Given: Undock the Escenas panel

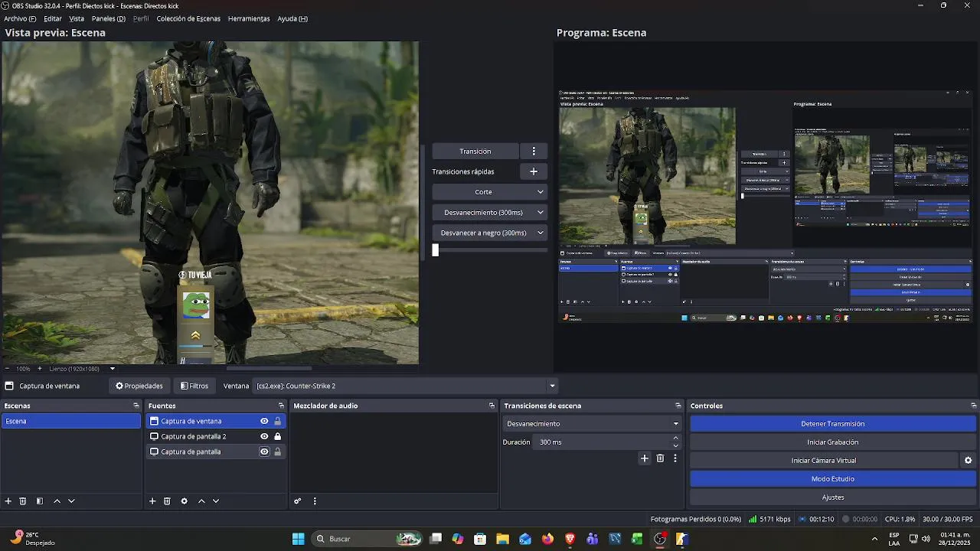Looking at the screenshot, I should click(x=136, y=406).
